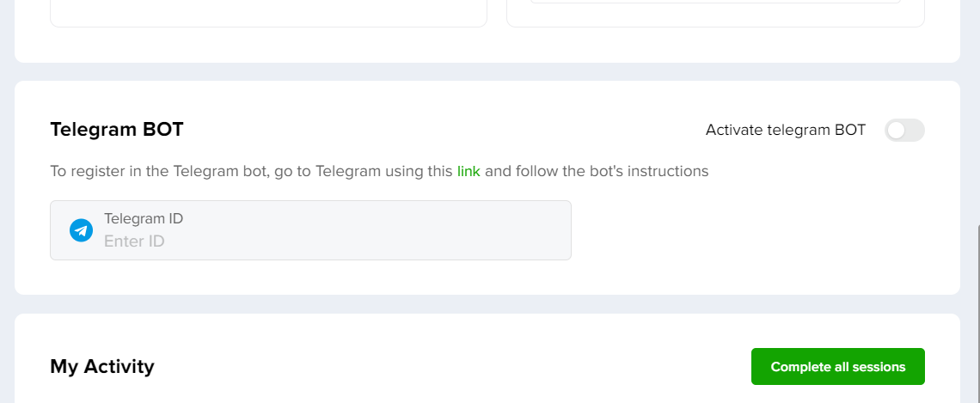Select the My Activity section heading

pos(102,367)
